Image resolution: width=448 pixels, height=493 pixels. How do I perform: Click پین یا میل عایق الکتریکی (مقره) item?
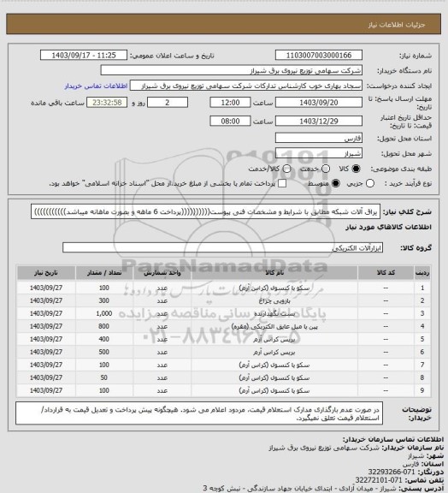[274, 327]
